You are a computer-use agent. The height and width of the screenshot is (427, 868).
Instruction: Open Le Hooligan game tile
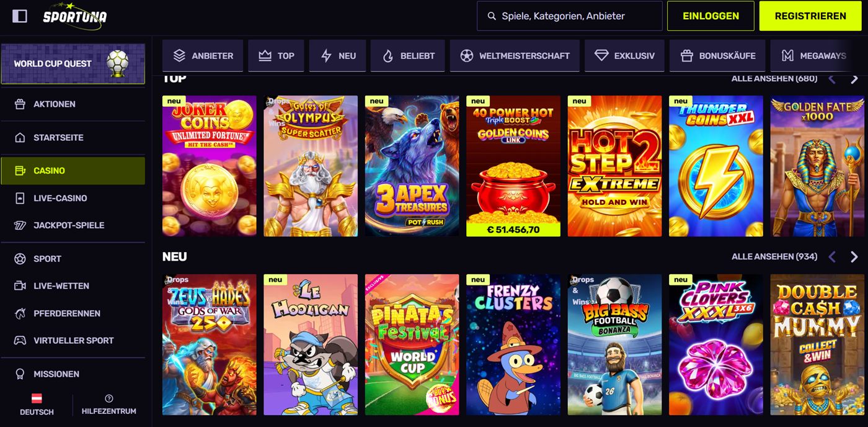(311, 344)
